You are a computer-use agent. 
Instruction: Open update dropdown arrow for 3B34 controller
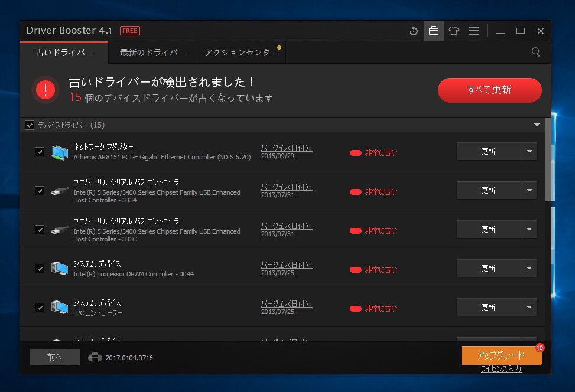tap(529, 190)
